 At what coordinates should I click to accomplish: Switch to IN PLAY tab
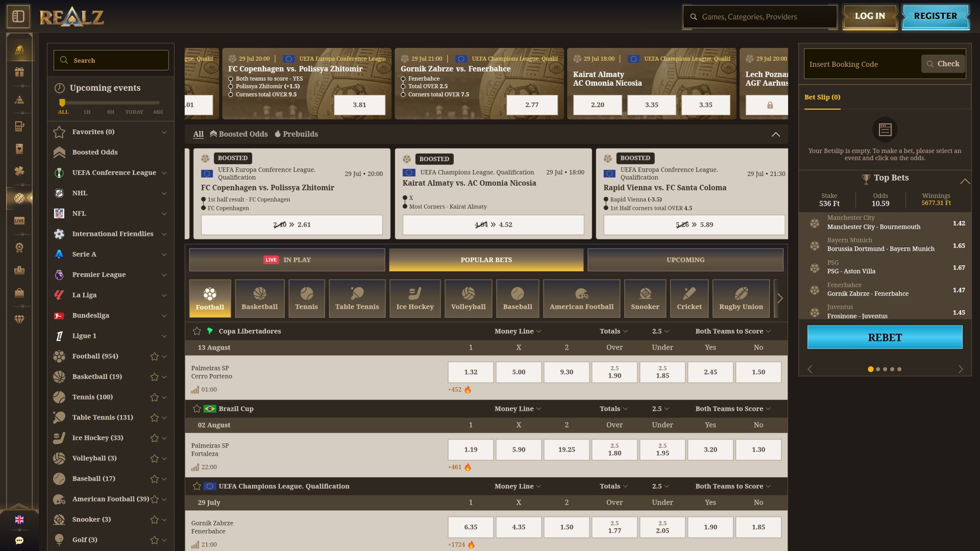(287, 260)
